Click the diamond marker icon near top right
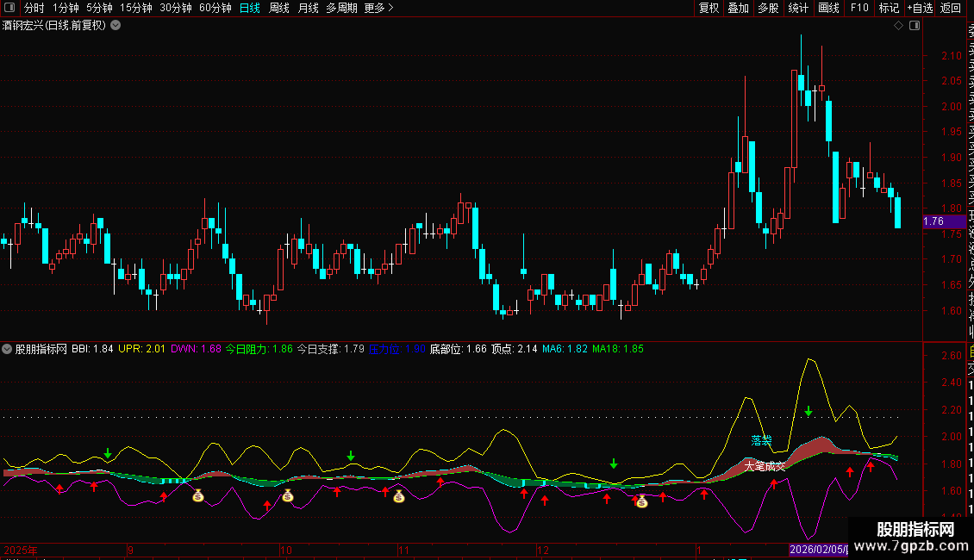Image resolution: width=974 pixels, height=560 pixels. click(x=898, y=26)
